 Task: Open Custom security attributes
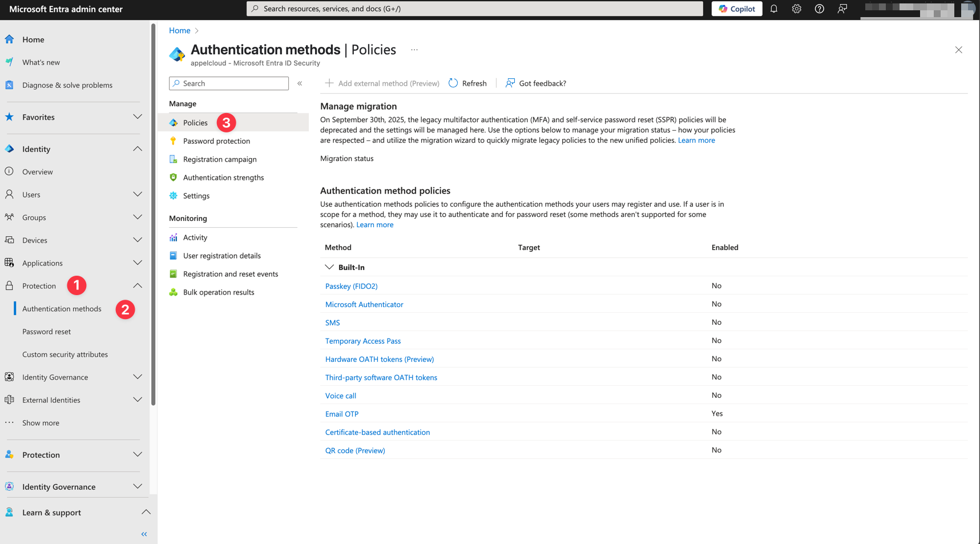tap(65, 354)
